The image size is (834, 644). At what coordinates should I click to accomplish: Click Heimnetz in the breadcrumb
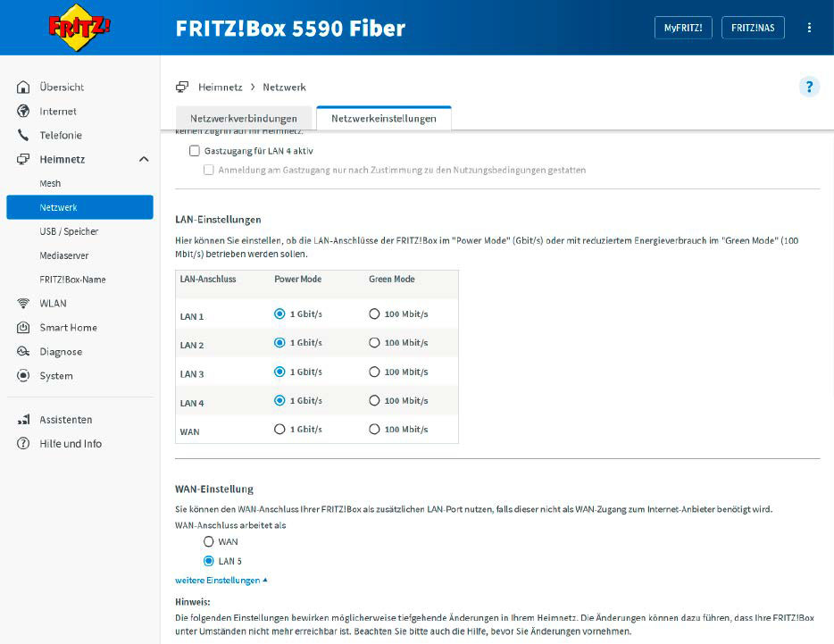pos(221,87)
